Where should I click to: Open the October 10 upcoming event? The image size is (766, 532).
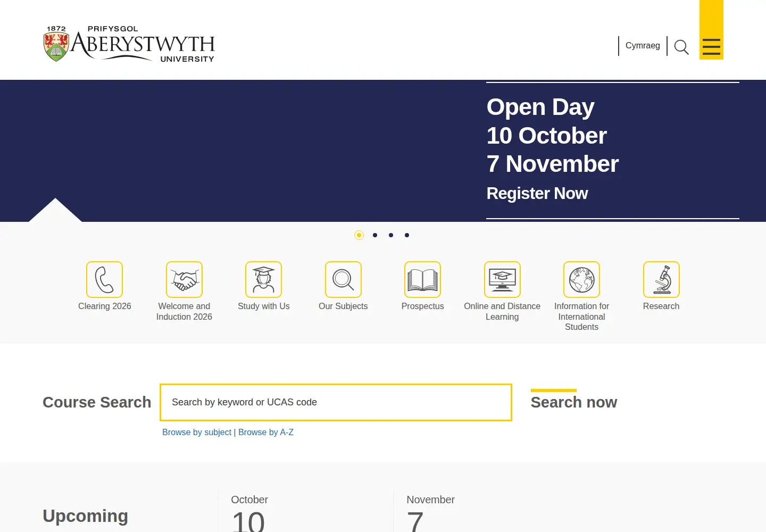click(x=249, y=513)
